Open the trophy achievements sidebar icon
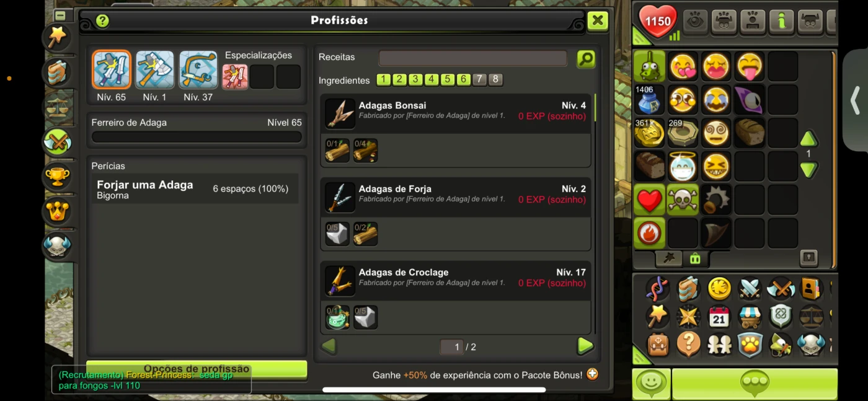 (x=57, y=177)
